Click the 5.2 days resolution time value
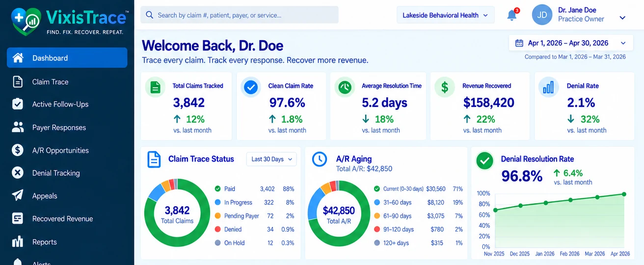The height and width of the screenshot is (265, 644). (384, 103)
